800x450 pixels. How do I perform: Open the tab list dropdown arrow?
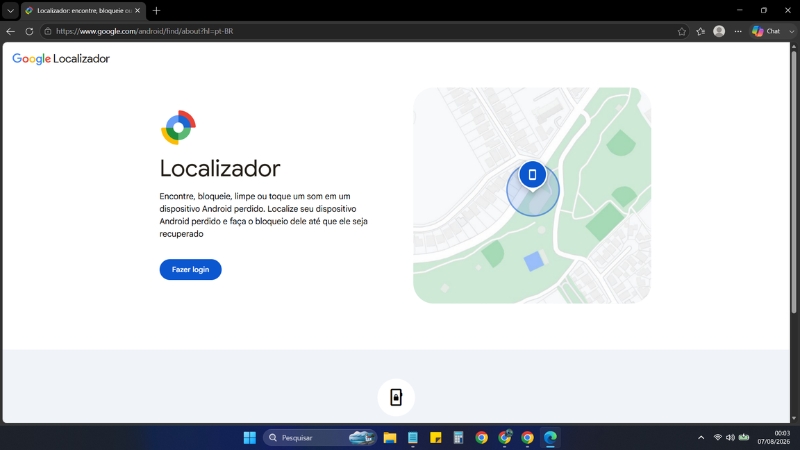pyautogui.click(x=10, y=11)
